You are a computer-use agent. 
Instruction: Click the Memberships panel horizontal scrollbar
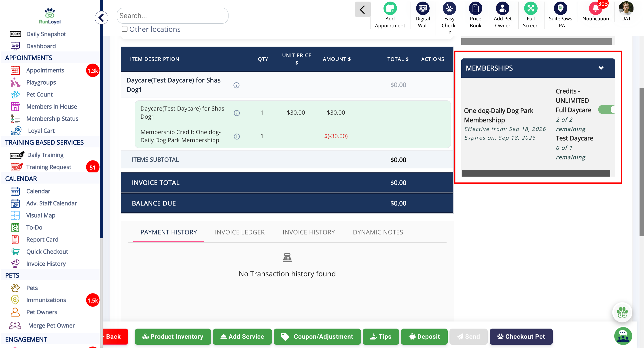536,173
